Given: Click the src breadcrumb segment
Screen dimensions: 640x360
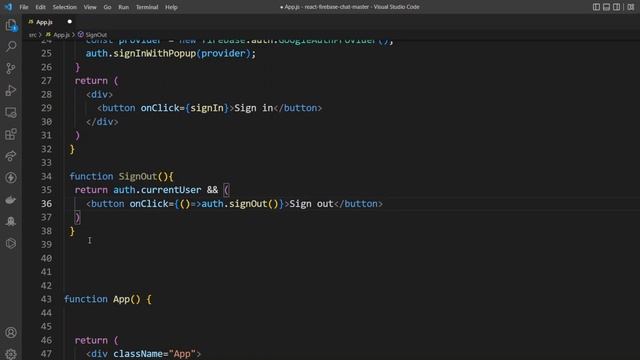Looking at the screenshot, I should click(x=32, y=35).
